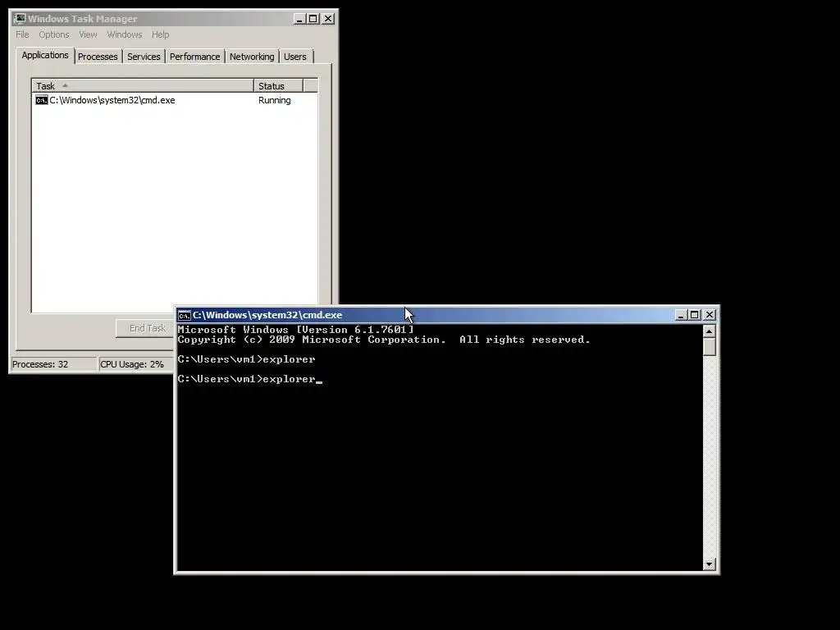The image size is (840, 630).
Task: Minimize the Windows Task Manager window
Action: tap(300, 19)
